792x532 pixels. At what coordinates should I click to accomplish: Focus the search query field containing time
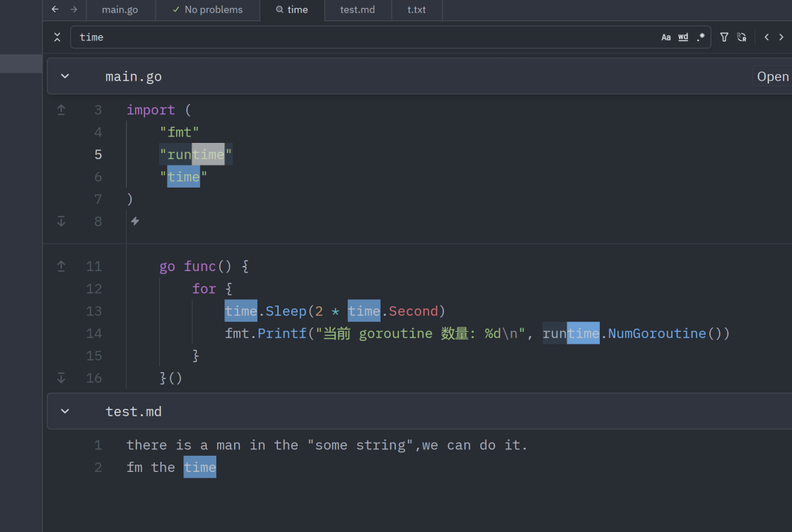click(x=364, y=37)
